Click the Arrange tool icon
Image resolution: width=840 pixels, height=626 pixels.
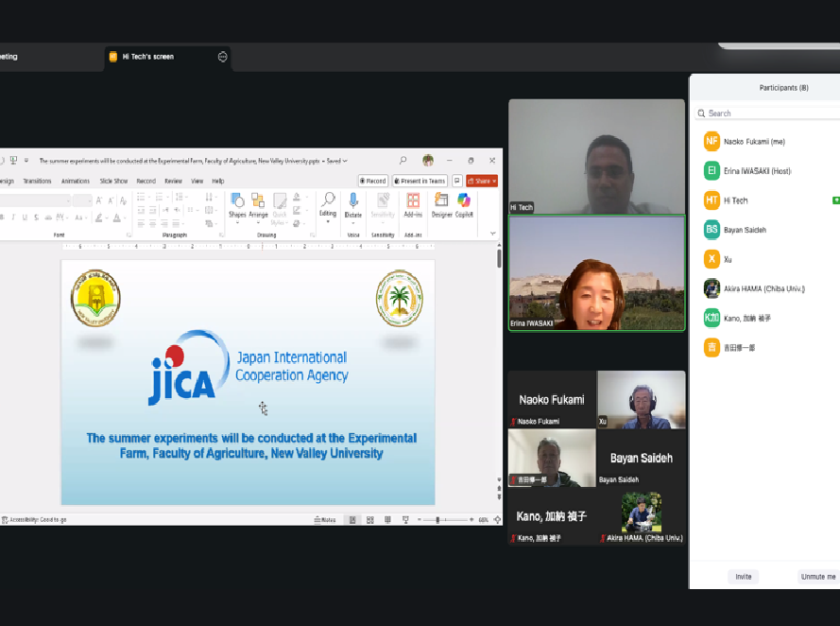(258, 200)
